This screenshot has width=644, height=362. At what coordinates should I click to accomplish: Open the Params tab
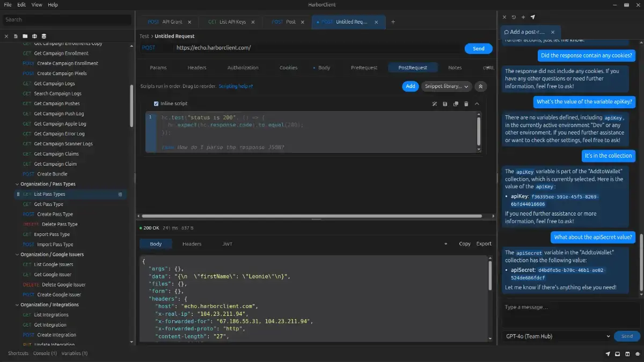(158, 68)
